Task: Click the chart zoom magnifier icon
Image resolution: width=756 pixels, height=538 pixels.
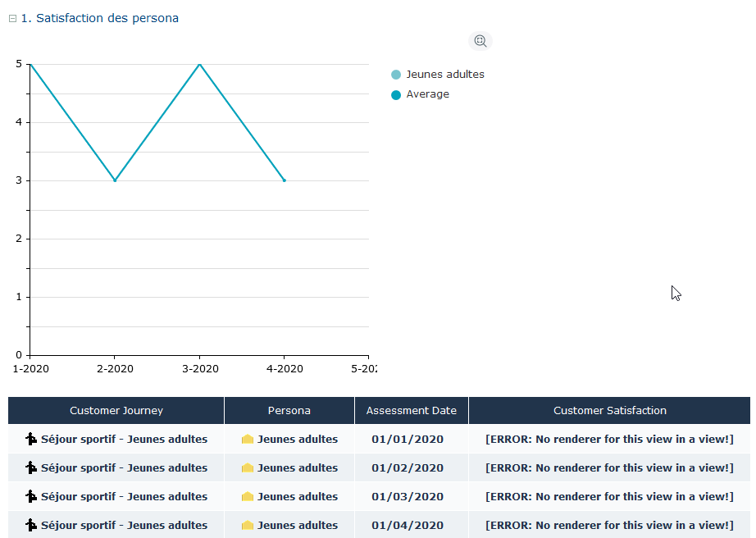Action: coord(480,41)
